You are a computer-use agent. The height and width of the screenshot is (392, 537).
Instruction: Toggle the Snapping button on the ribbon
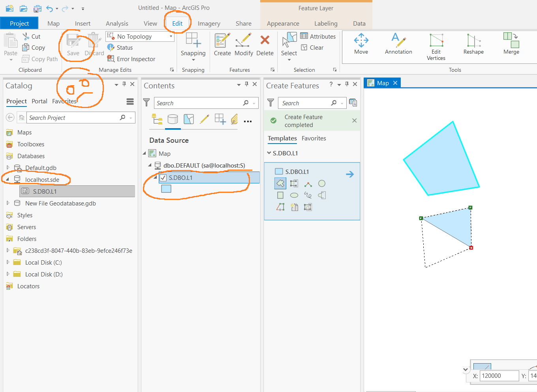coord(193,43)
